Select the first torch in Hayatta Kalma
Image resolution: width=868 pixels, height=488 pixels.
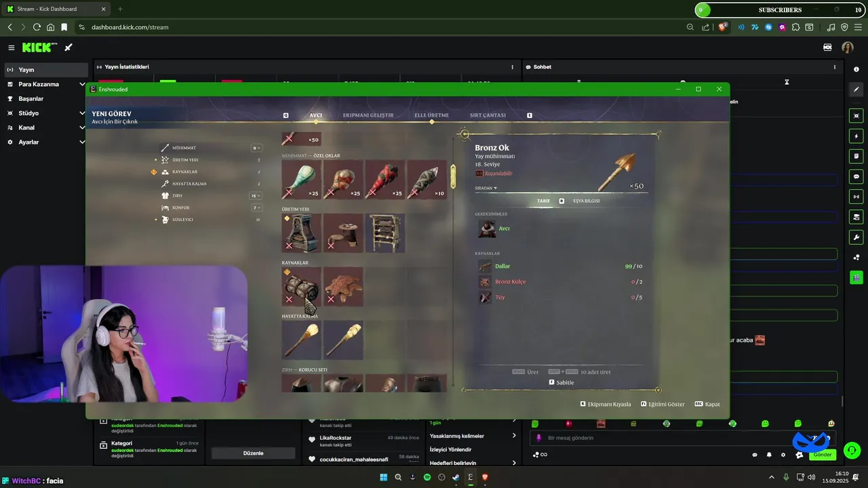(301, 340)
